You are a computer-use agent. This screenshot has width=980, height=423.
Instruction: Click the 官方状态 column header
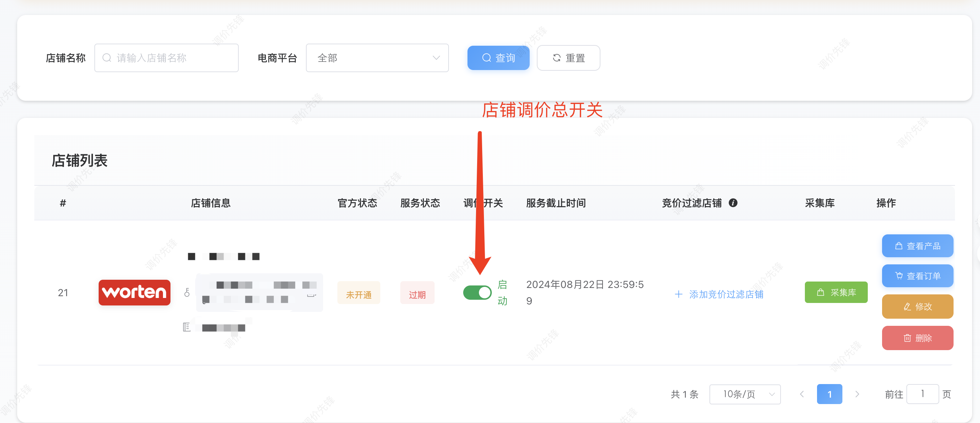point(357,203)
